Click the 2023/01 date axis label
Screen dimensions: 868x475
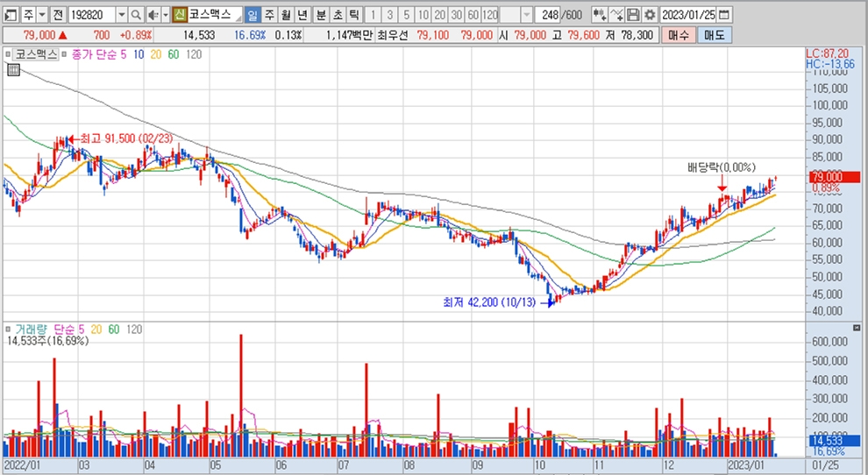[x=745, y=465]
